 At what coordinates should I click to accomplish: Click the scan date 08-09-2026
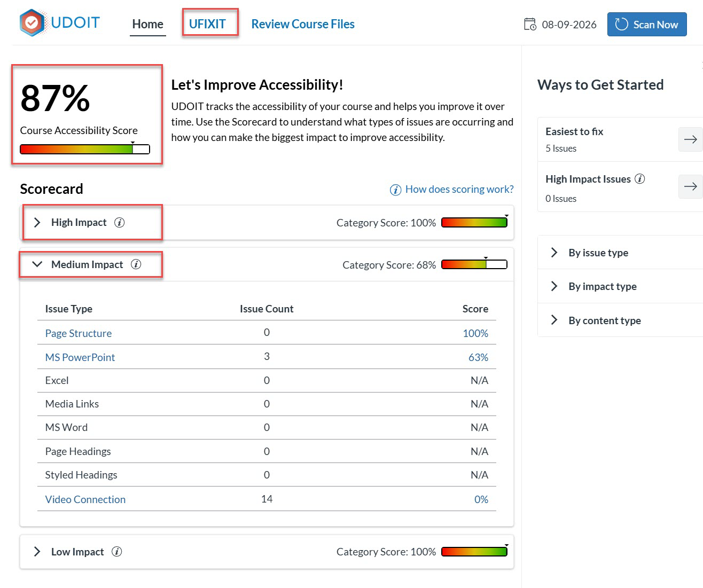(x=569, y=25)
